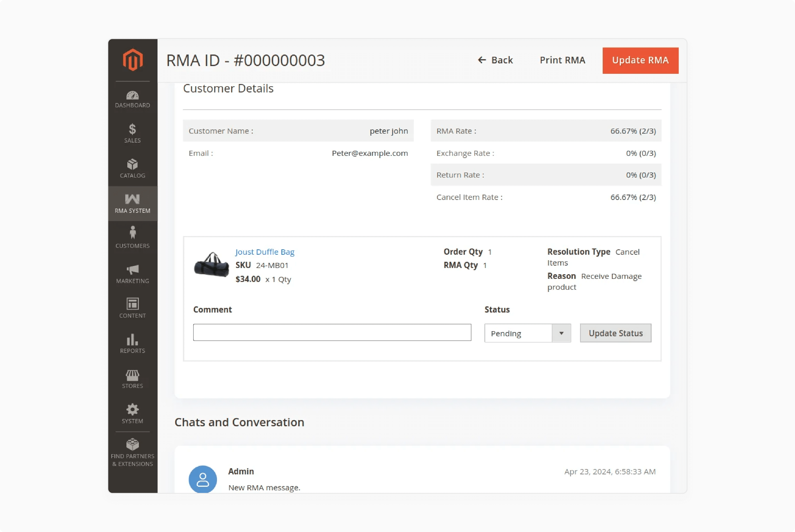Open the Pending status dropdown
The image size is (795, 532).
527,333
